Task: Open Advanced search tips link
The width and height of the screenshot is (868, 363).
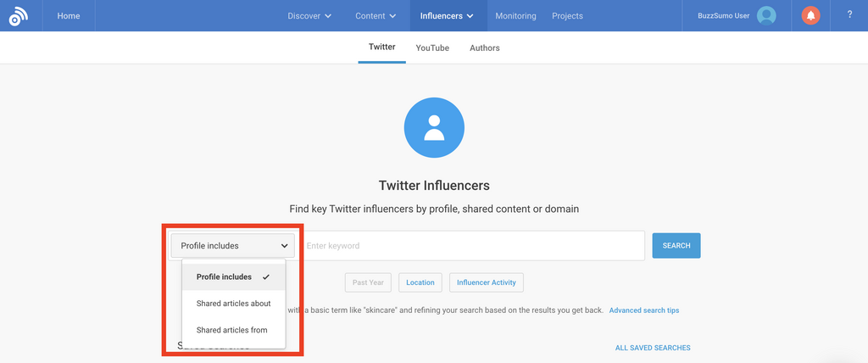Action: 643,310
